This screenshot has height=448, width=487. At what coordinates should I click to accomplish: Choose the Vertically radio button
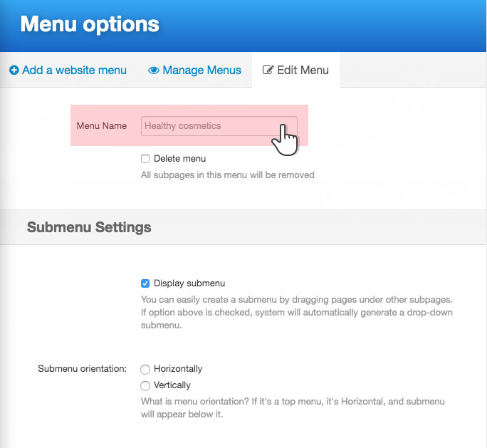[145, 386]
